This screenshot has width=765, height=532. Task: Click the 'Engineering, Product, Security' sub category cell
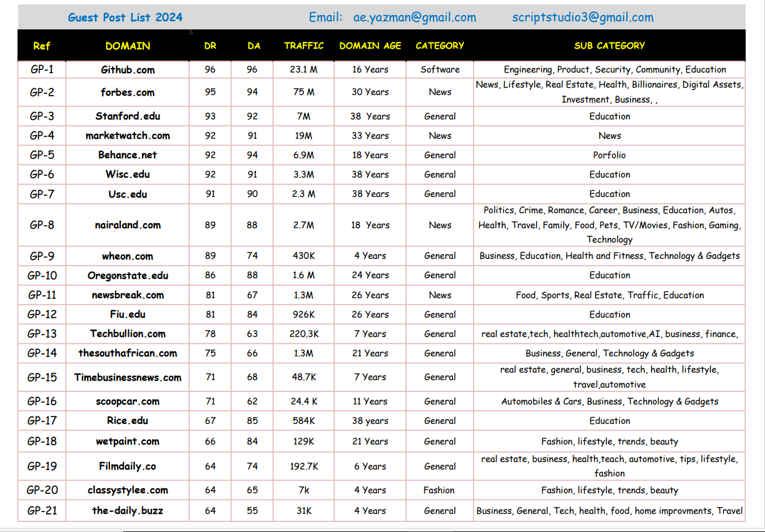click(609, 69)
